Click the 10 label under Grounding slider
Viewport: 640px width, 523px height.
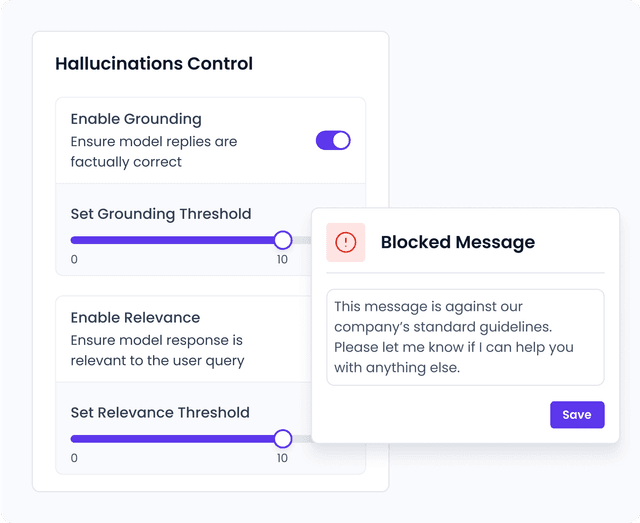click(283, 260)
